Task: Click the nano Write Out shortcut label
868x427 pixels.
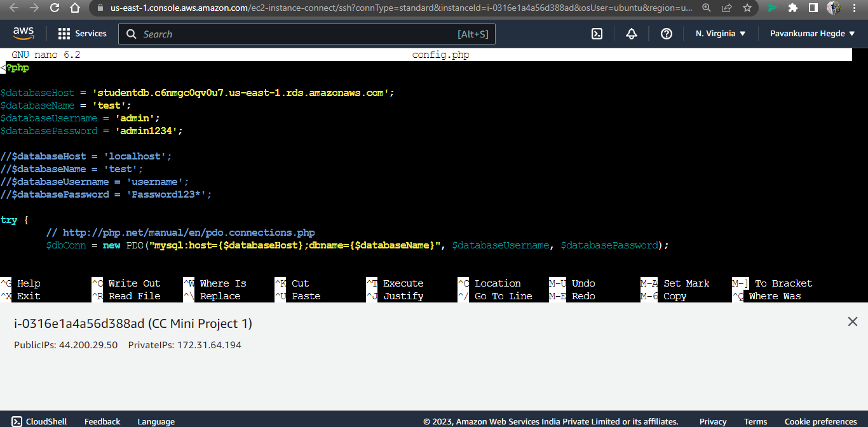Action: tap(134, 283)
